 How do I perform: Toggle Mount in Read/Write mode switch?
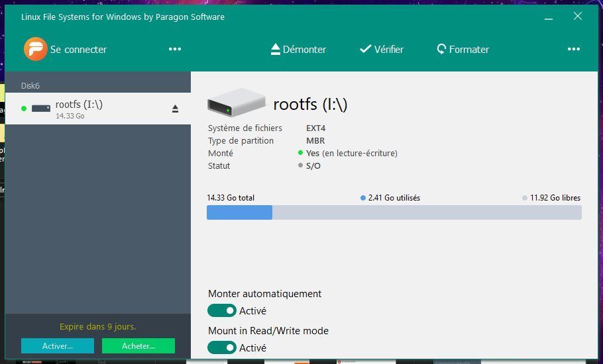pyautogui.click(x=222, y=347)
